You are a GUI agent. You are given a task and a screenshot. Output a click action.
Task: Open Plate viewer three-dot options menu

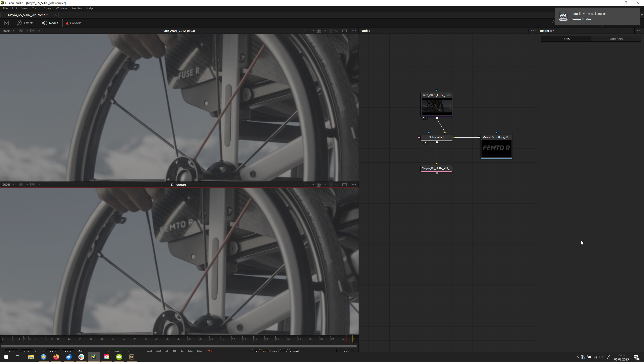pyautogui.click(x=354, y=31)
